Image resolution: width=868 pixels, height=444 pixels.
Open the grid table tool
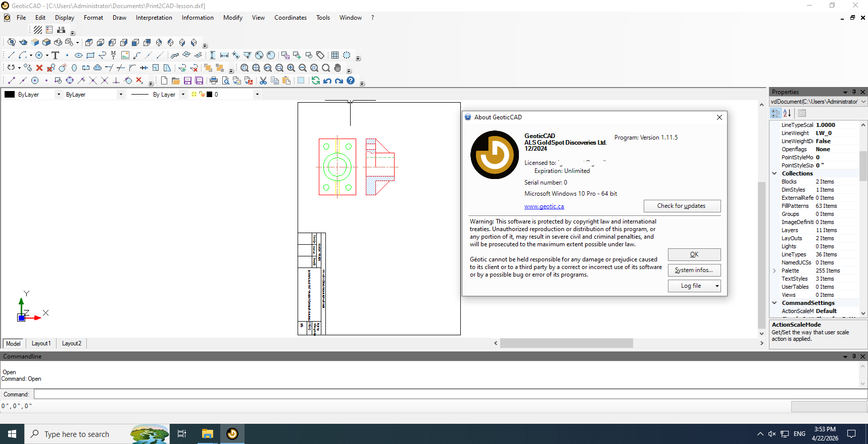pos(335,55)
